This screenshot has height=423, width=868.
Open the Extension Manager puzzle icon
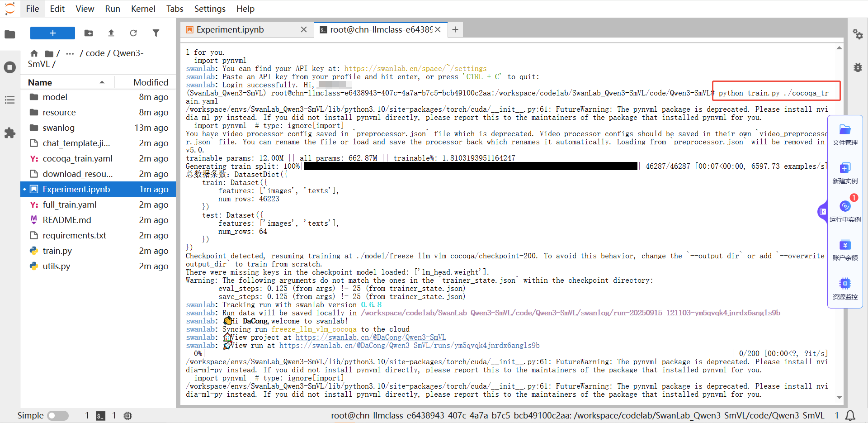click(10, 133)
